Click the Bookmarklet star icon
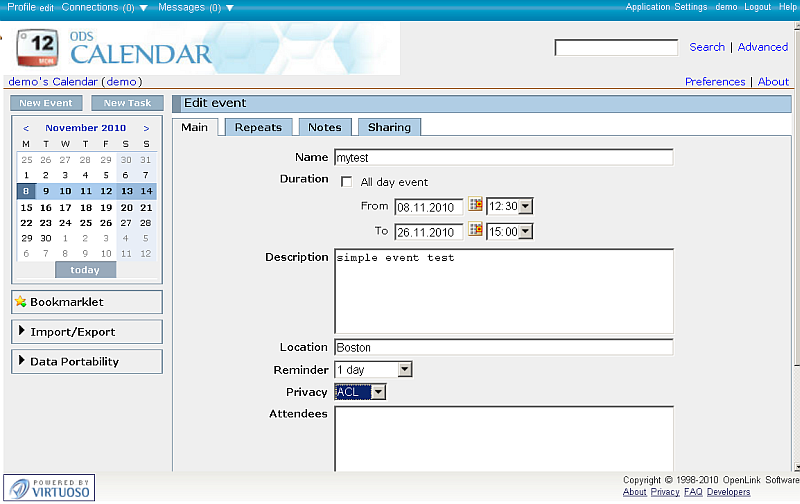 pyautogui.click(x=21, y=302)
